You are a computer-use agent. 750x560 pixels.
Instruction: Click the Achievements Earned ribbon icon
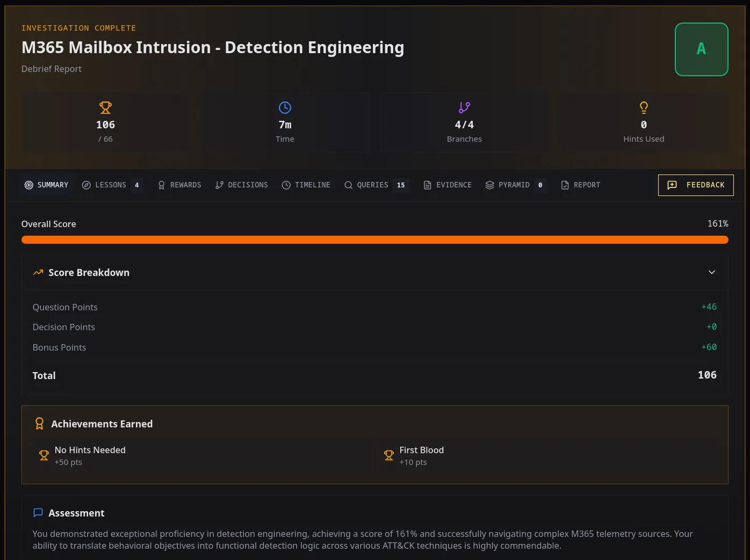[x=39, y=424]
